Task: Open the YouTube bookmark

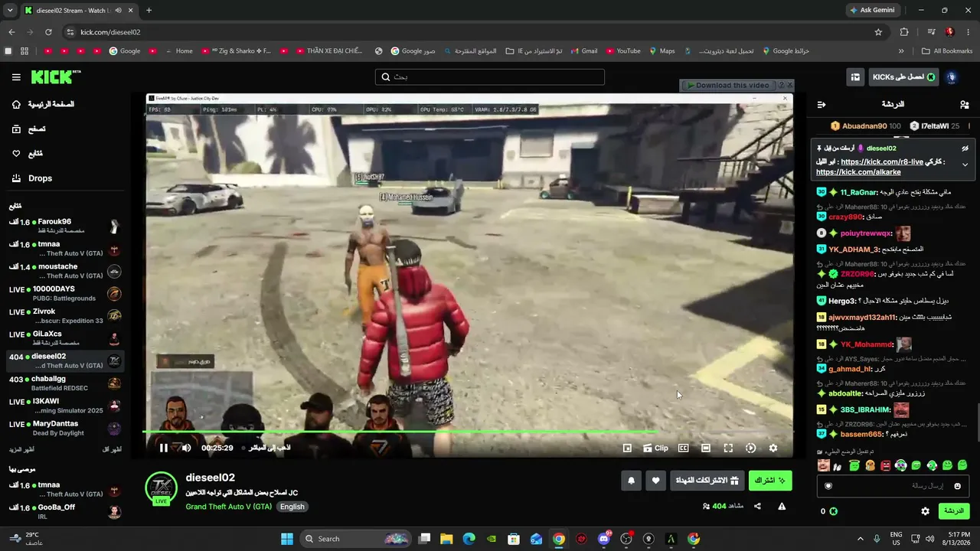Action: pyautogui.click(x=623, y=51)
